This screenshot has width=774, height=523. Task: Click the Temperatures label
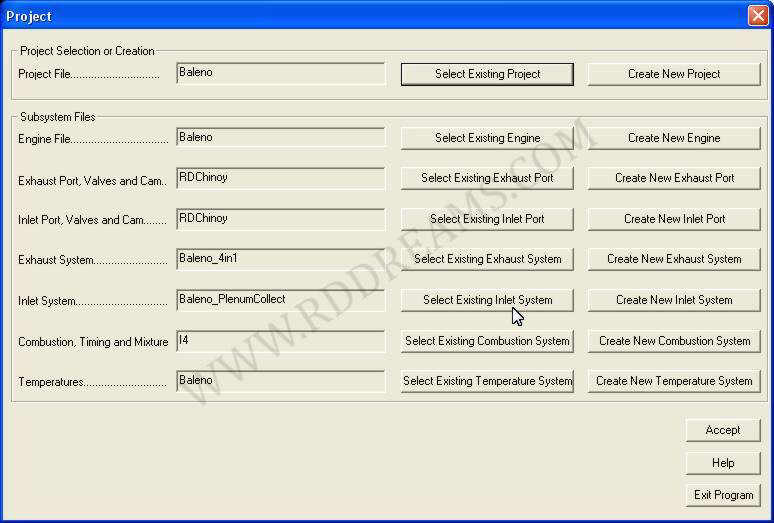coord(92,382)
